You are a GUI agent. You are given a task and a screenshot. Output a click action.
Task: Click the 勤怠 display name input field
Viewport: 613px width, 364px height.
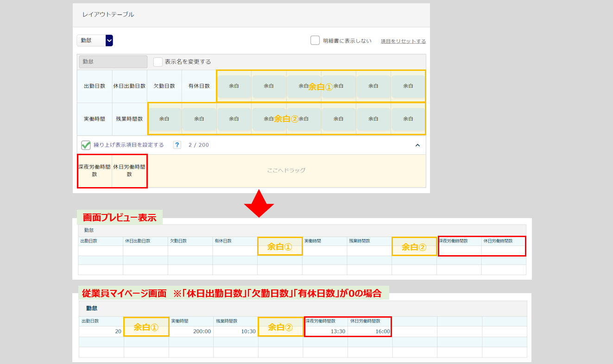pyautogui.click(x=113, y=62)
